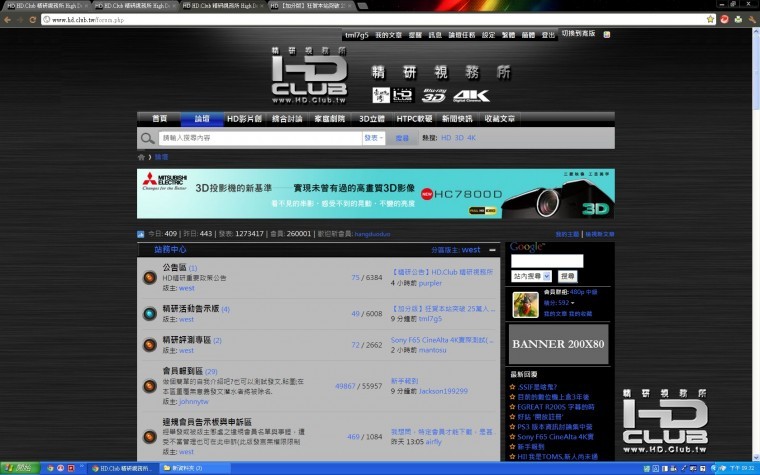Viewport: 760px width, 475px height.
Task: Click the small icon right of 切換到寬版
Action: coord(607,34)
